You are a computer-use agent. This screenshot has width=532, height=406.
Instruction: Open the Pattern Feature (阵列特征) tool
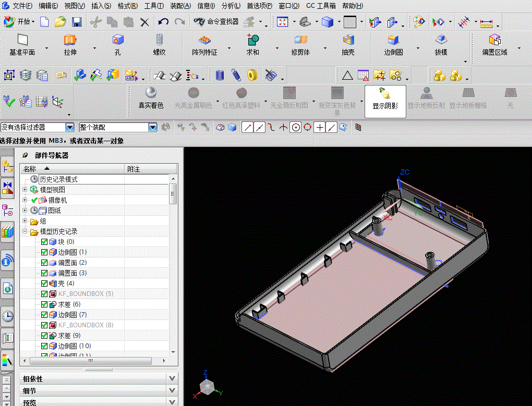[204, 45]
